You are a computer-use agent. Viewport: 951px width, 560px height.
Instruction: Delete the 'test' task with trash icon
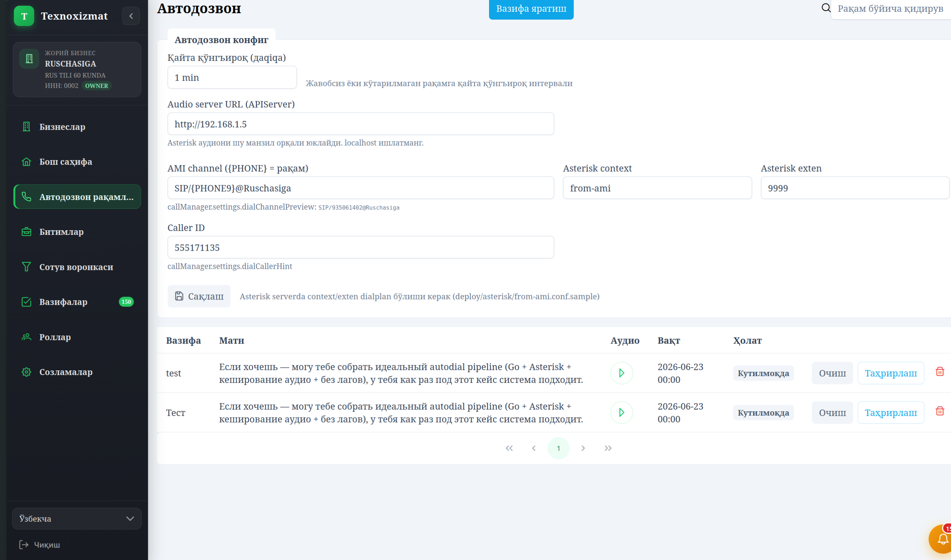pyautogui.click(x=940, y=372)
